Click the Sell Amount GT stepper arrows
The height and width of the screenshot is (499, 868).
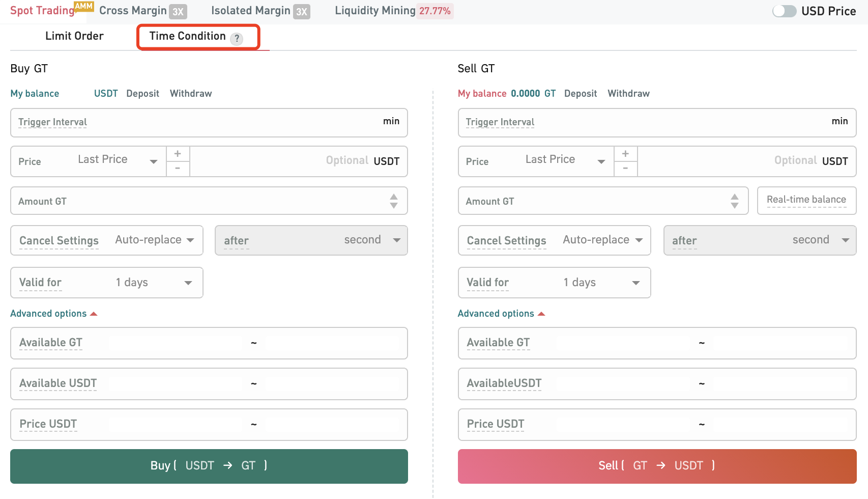point(734,201)
